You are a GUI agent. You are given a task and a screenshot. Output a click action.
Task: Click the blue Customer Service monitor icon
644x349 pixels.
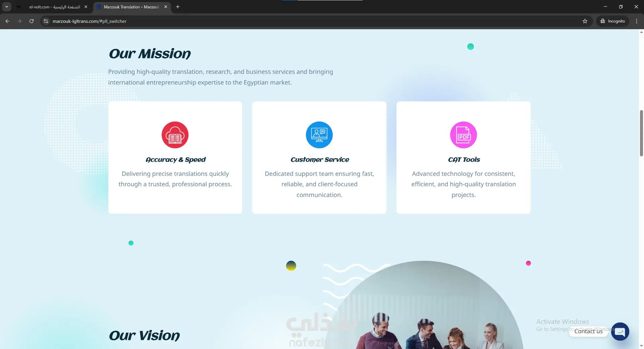point(319,135)
